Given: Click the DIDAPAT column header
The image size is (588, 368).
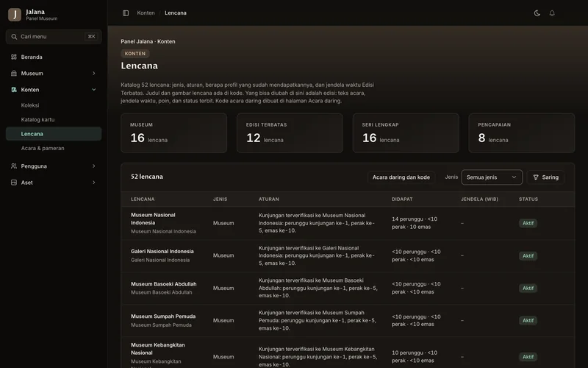Looking at the screenshot, I should [402, 199].
